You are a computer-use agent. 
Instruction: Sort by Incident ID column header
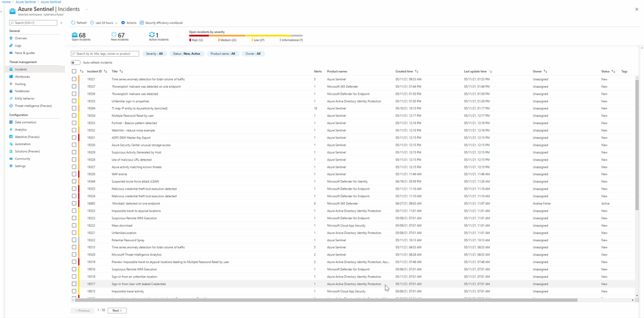[97, 72]
